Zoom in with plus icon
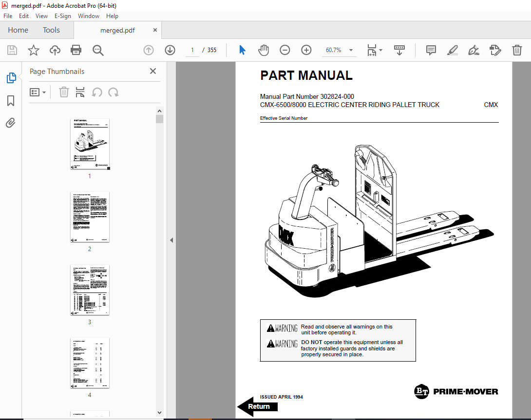 click(306, 50)
